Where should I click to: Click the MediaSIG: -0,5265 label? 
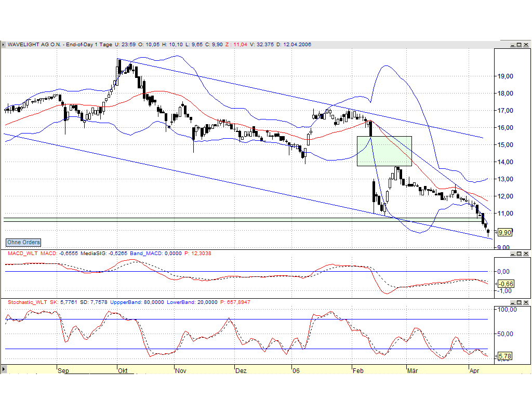pos(104,253)
